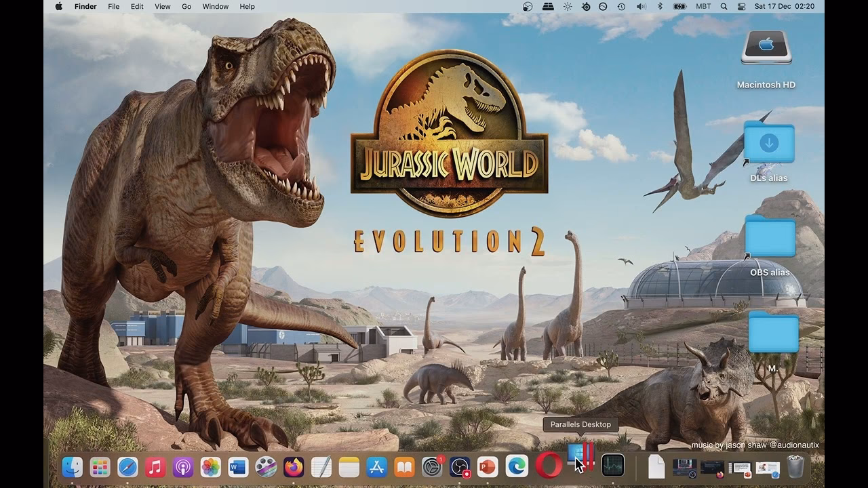Launch Photos from the Dock
Screen dimensions: 868x488
click(x=211, y=466)
